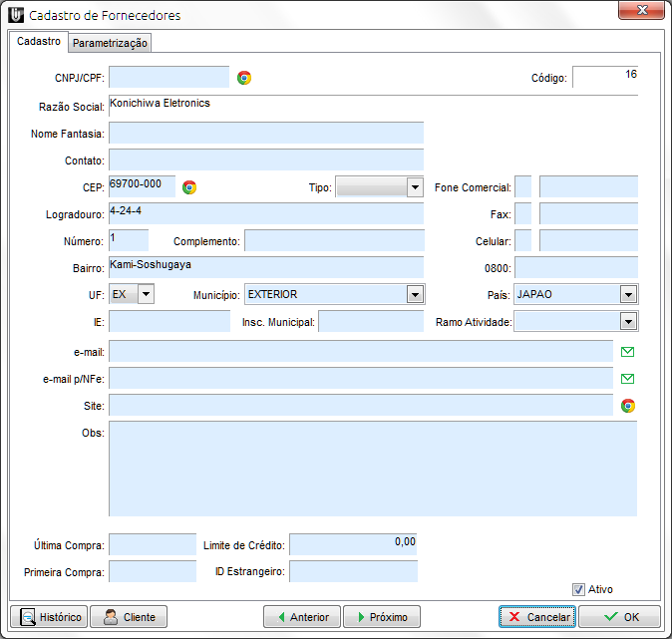Expand the Município dropdown
This screenshot has width=672, height=639.
point(416,294)
